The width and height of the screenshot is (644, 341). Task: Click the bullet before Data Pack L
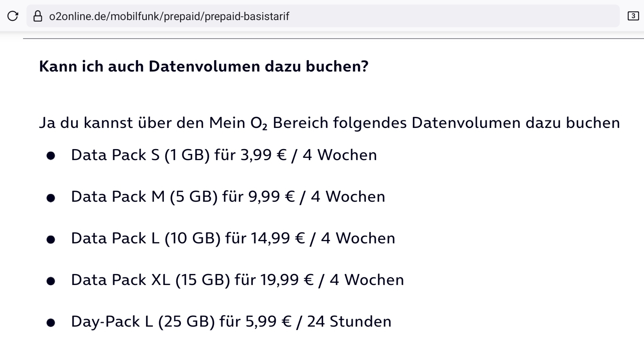(x=51, y=239)
